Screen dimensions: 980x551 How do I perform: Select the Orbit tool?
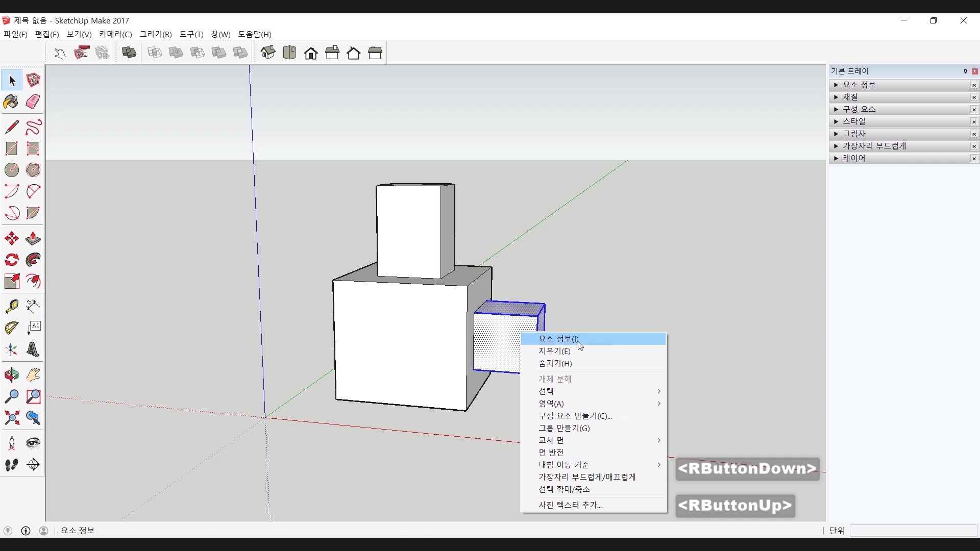[11, 375]
